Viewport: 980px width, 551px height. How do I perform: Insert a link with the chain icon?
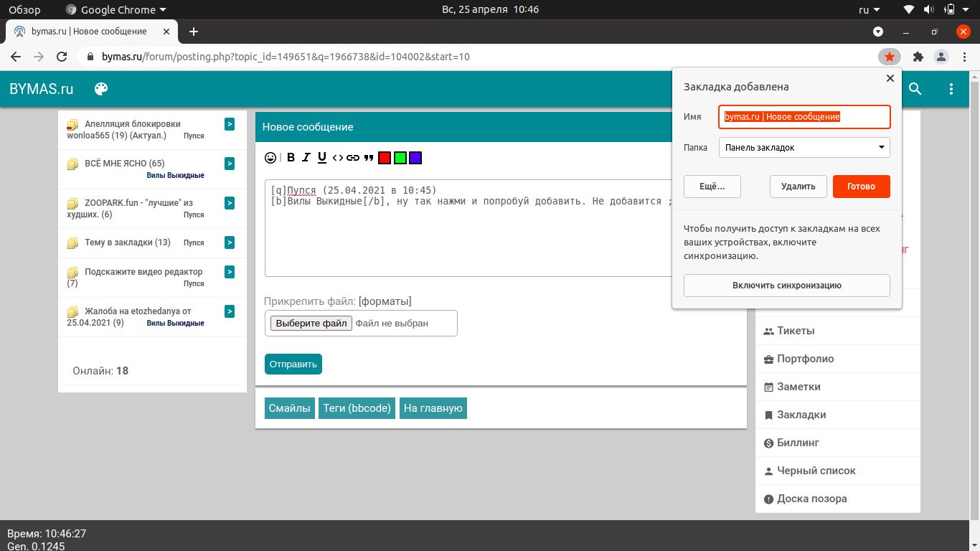coord(353,158)
